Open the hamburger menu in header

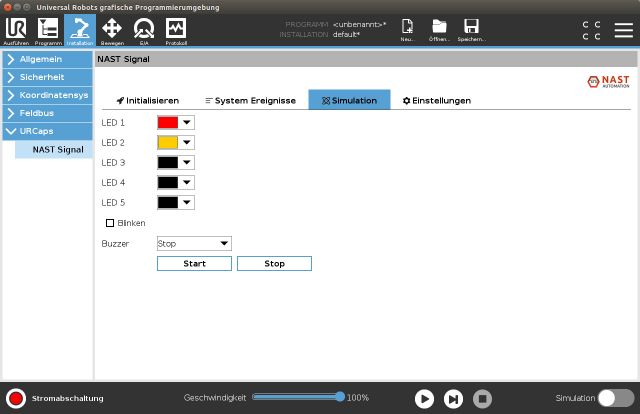623,30
